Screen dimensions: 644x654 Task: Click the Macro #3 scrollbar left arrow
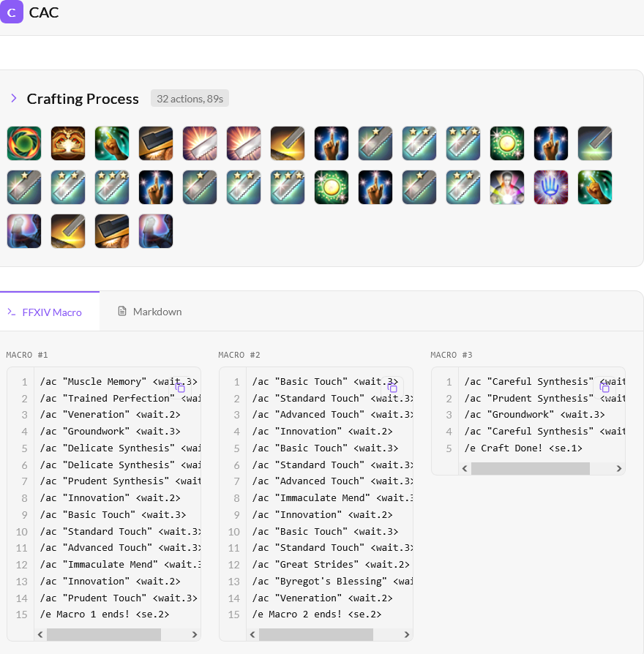pyautogui.click(x=465, y=468)
